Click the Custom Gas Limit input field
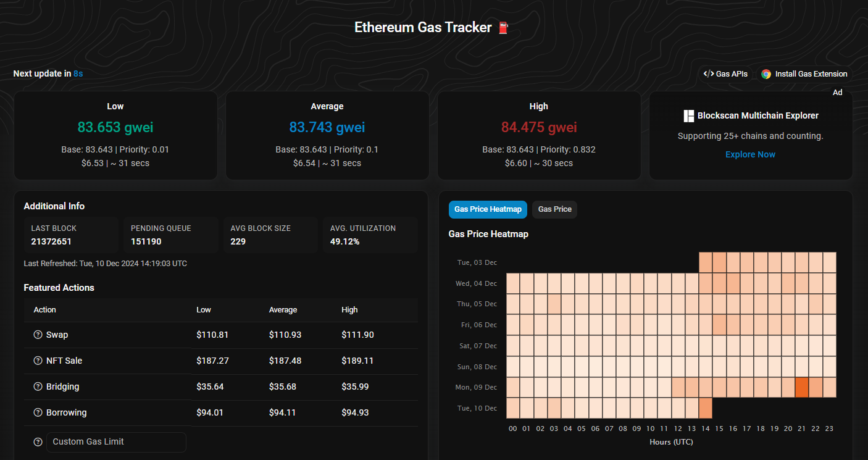Image resolution: width=868 pixels, height=460 pixels. (x=116, y=442)
